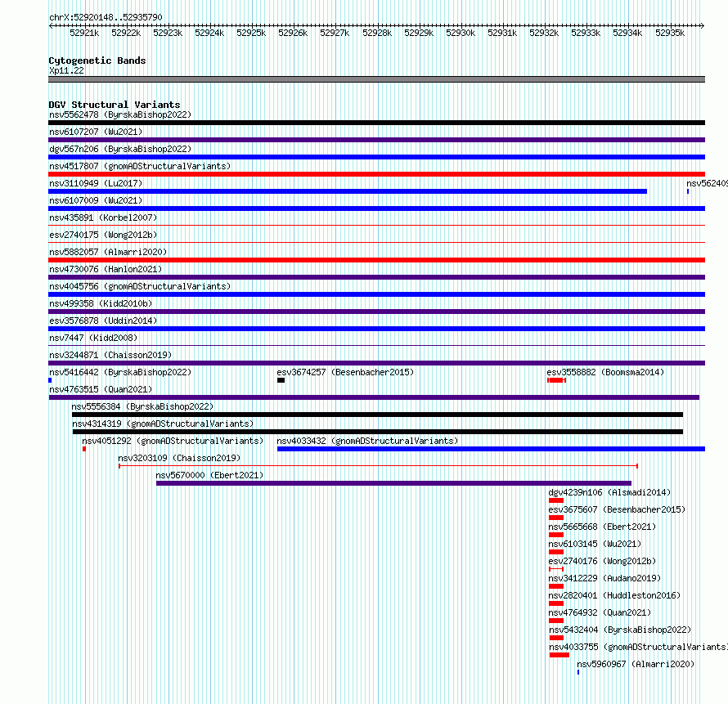Open nsv5670000 (Ebert2021) label
Viewport: 728px width, 704px height.
(x=209, y=475)
